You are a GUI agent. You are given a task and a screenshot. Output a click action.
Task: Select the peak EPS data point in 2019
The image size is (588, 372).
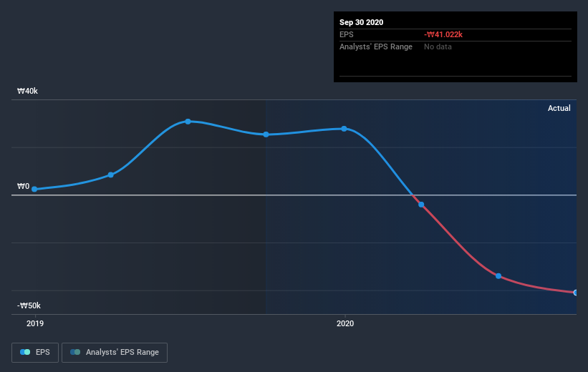(x=188, y=122)
